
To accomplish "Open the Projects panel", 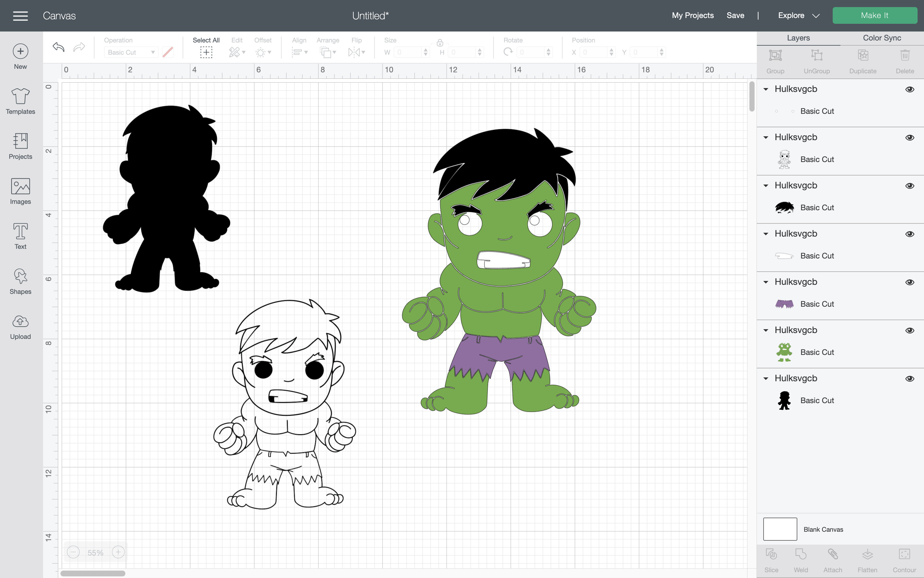I will click(x=20, y=146).
